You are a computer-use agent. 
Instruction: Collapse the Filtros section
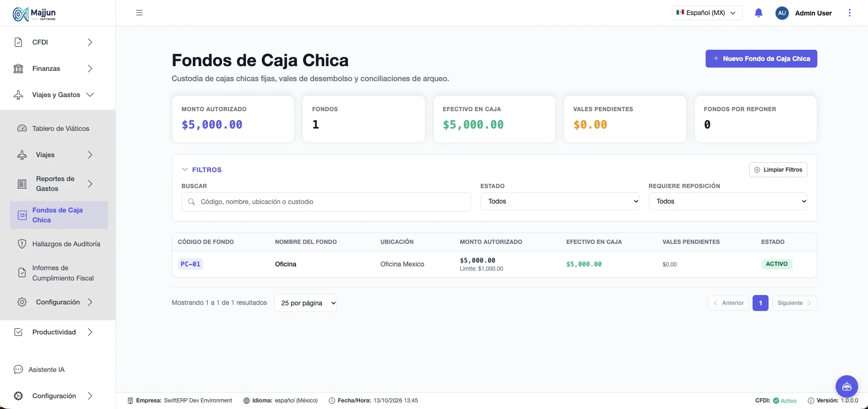pos(202,170)
